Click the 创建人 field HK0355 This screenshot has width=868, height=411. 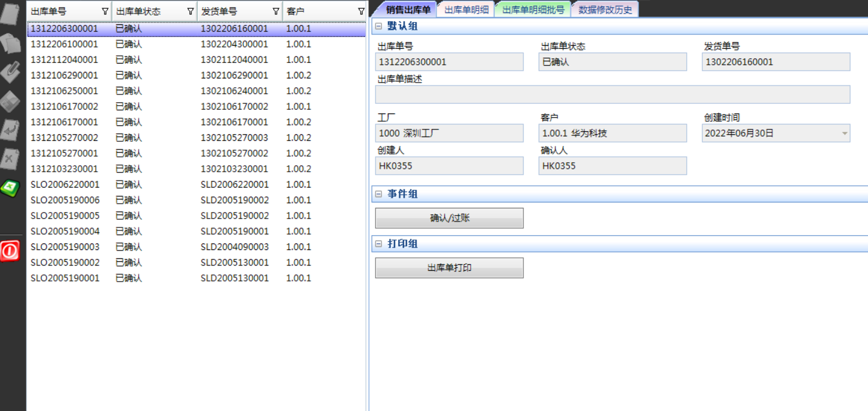coord(449,166)
